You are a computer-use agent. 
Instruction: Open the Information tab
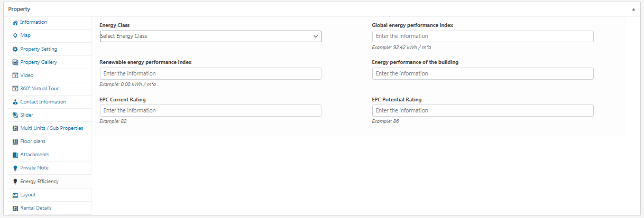[50, 23]
